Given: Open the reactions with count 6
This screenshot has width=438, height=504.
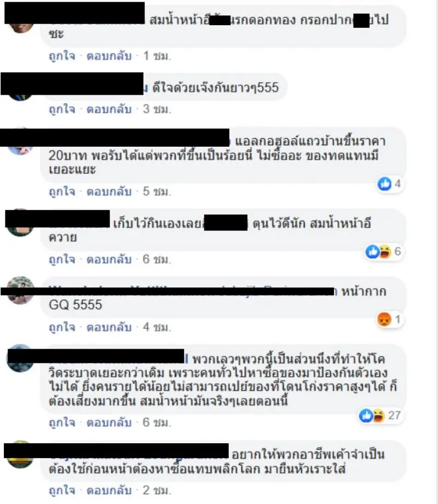Looking at the screenshot, I should (x=383, y=251).
